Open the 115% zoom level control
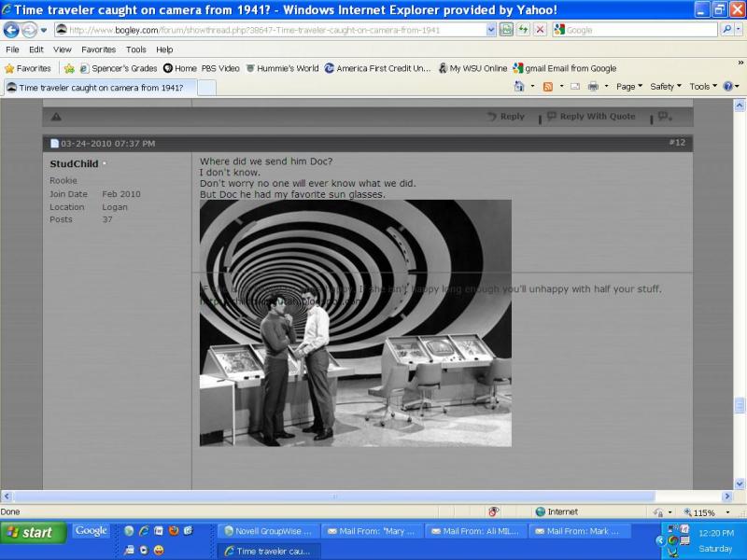This screenshot has width=747, height=560. point(707,512)
